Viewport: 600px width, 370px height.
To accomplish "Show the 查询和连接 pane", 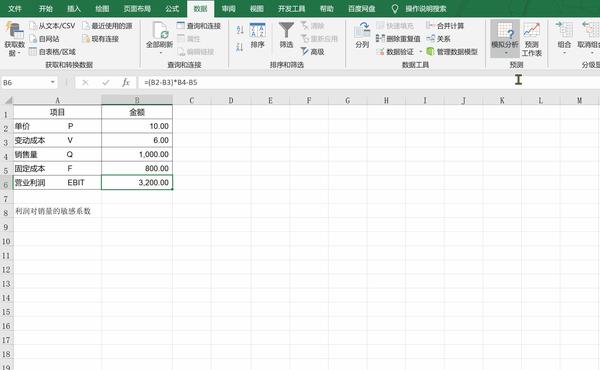I will (x=199, y=26).
